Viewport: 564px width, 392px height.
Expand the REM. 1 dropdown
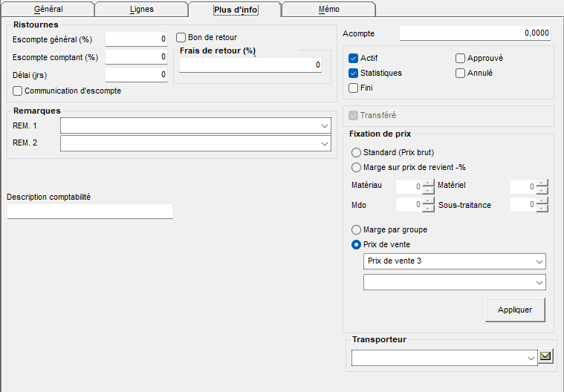coord(325,126)
